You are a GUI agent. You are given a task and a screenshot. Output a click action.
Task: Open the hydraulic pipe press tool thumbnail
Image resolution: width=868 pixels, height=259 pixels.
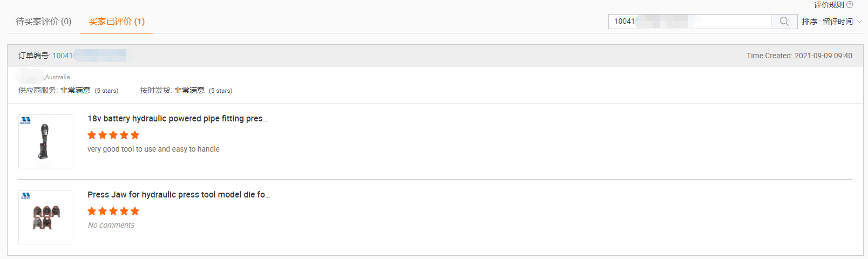(45, 141)
